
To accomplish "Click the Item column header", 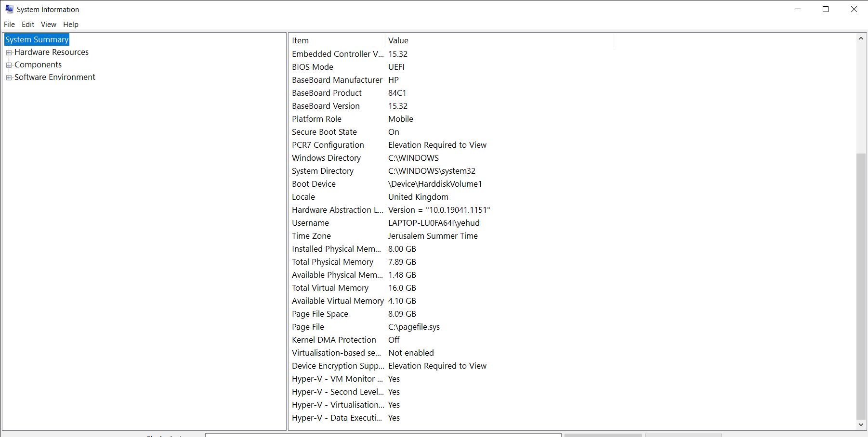I will tap(337, 40).
